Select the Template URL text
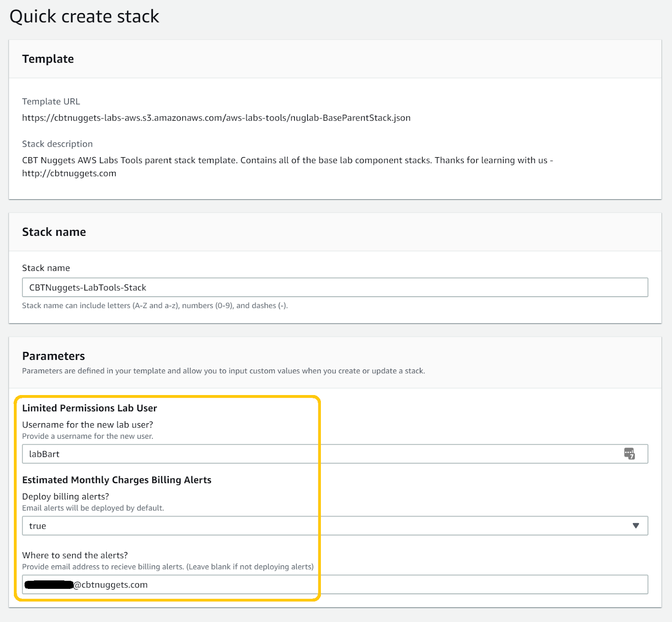This screenshot has height=622, width=672. tap(216, 118)
